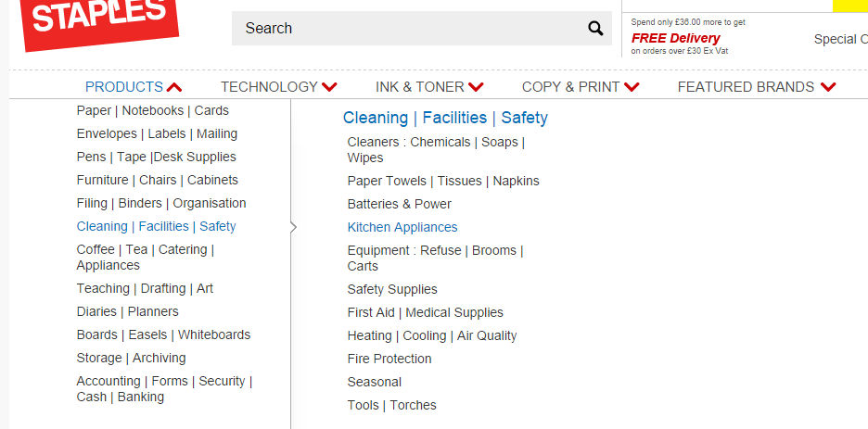The image size is (868, 429).
Task: Open the Products menu tab
Action: point(124,87)
